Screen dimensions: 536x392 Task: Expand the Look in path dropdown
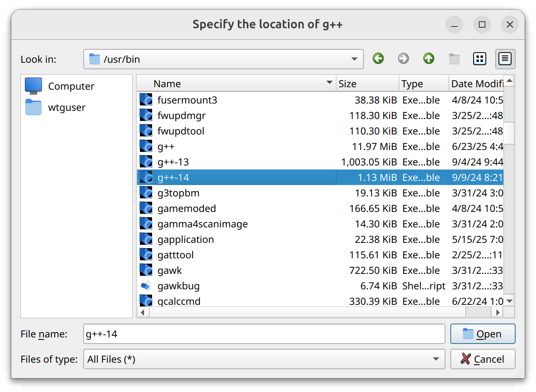[354, 59]
